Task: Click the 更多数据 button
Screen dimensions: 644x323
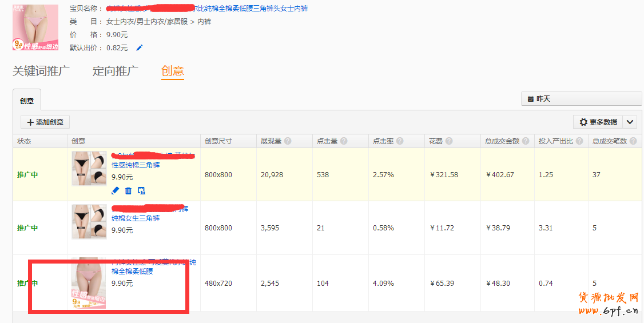Action: pyautogui.click(x=598, y=122)
